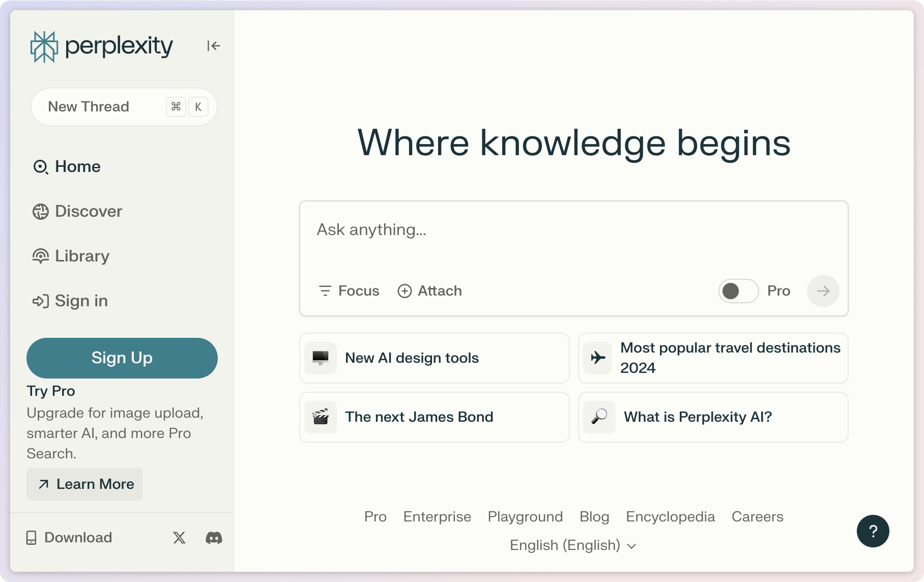
Task: Click the Perplexity logo icon
Action: click(44, 46)
